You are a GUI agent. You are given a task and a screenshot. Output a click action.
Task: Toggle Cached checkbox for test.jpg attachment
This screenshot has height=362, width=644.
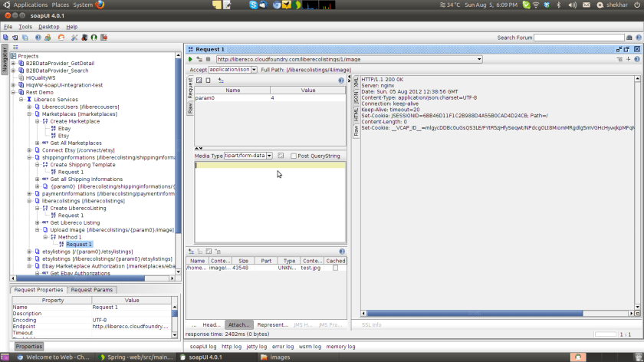[x=335, y=268]
